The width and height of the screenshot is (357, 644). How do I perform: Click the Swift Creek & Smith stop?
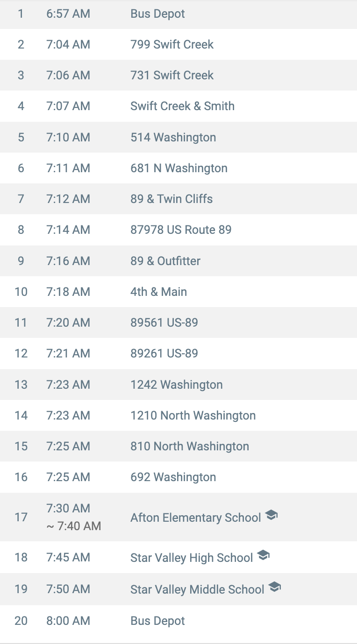pyautogui.click(x=182, y=106)
